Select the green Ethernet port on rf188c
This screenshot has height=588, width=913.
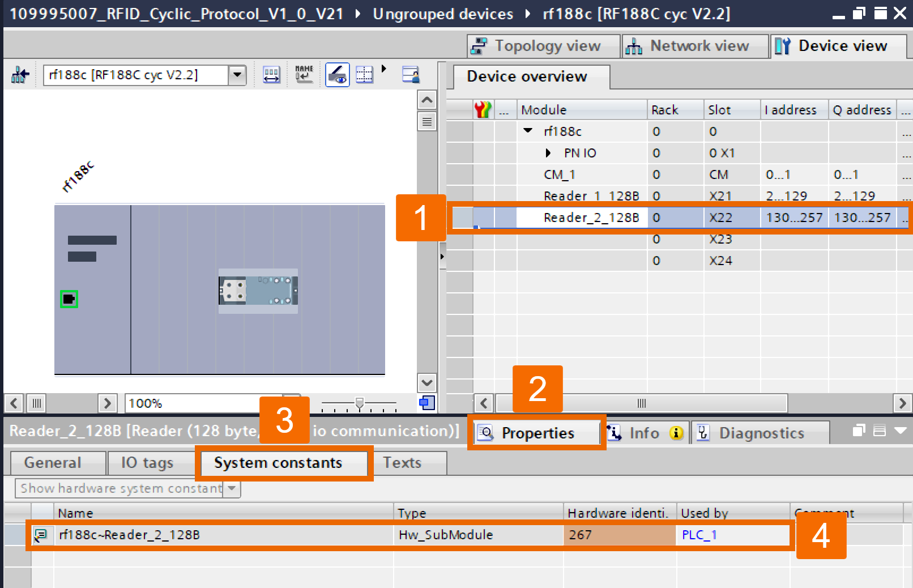(69, 299)
